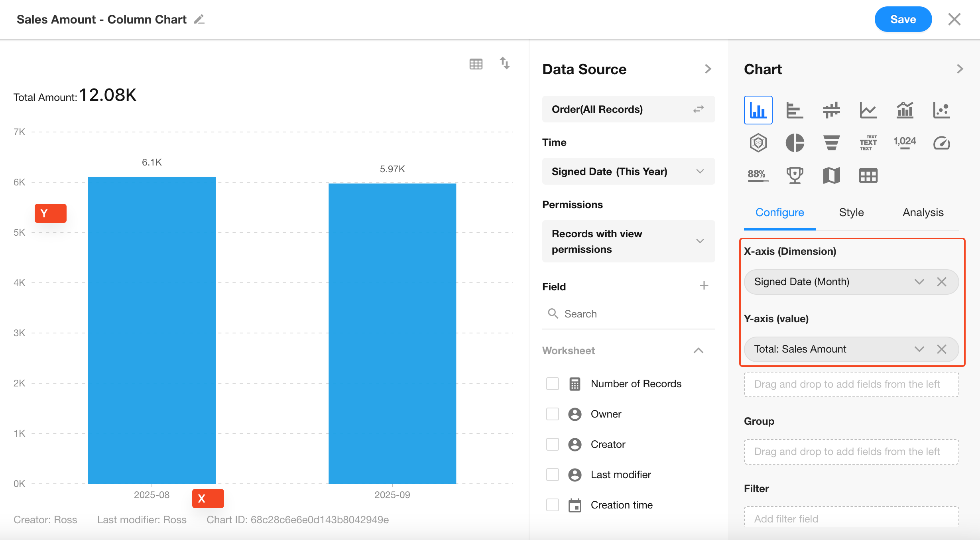Open the Signed Date (This Year) dropdown

click(628, 171)
